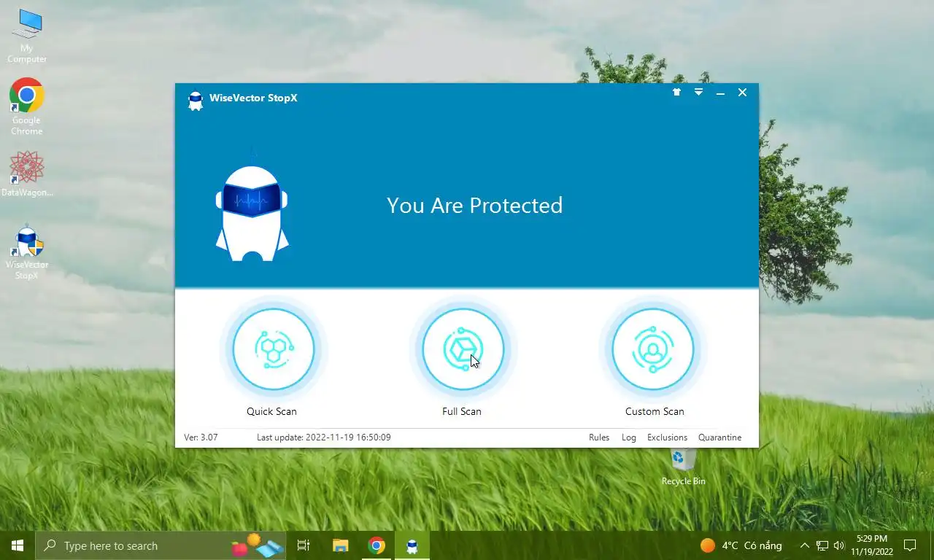This screenshot has width=934, height=560.
Task: Open the volume speaker icon
Action: [x=838, y=545]
